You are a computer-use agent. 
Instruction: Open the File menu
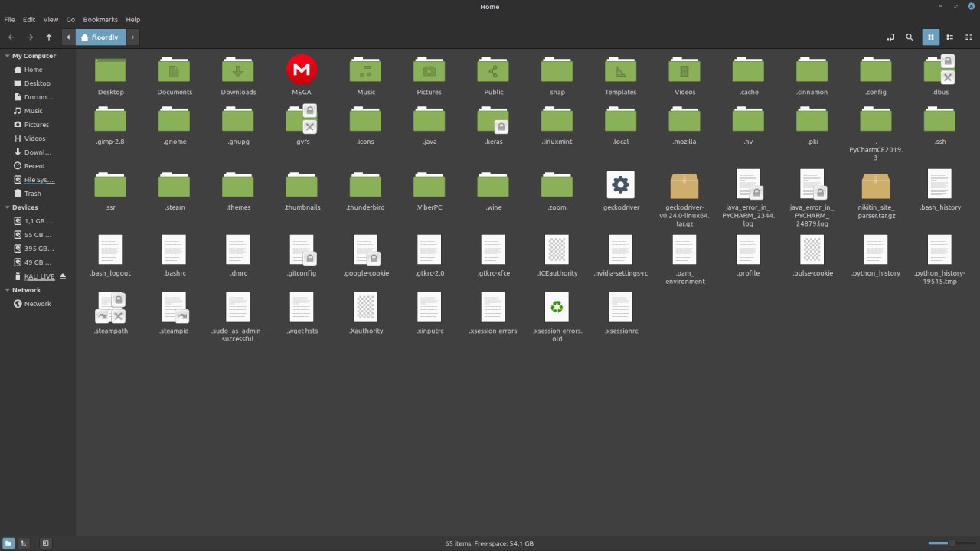coord(9,19)
